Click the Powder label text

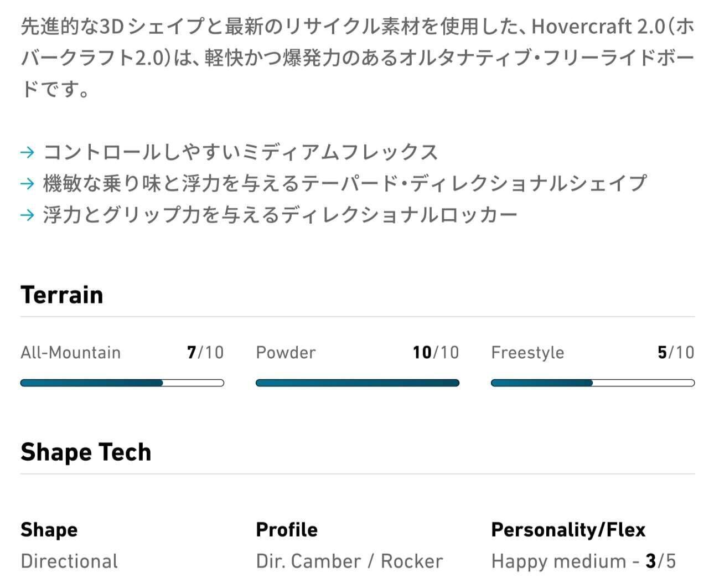[x=286, y=353]
